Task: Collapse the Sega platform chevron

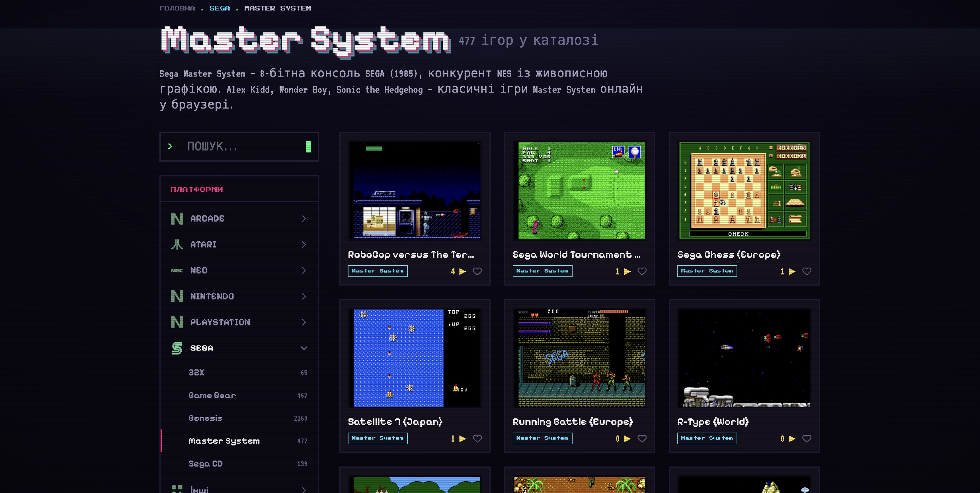Action: (x=304, y=348)
